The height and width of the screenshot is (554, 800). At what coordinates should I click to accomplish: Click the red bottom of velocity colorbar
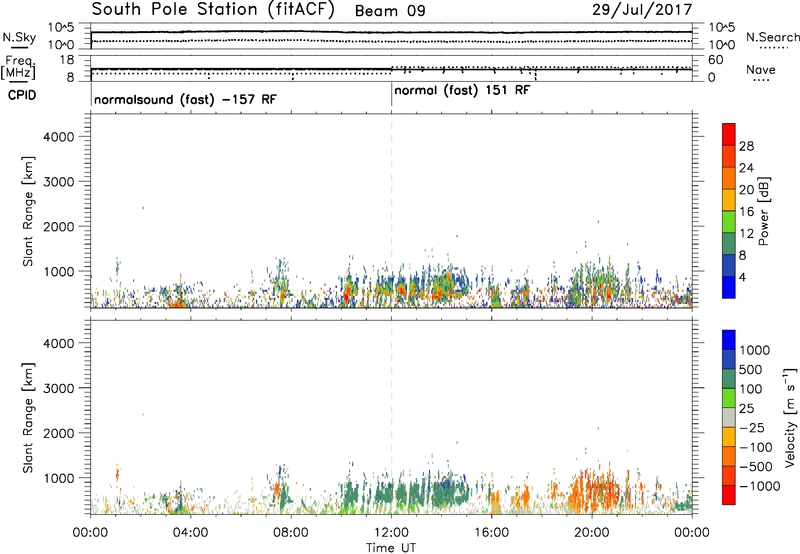click(x=729, y=495)
